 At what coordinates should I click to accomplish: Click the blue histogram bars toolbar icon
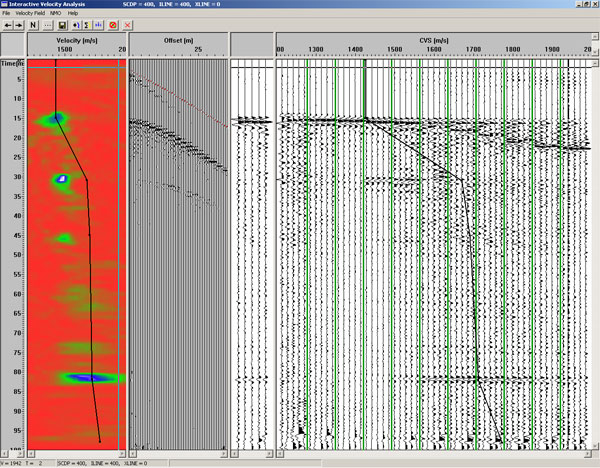[x=100, y=23]
